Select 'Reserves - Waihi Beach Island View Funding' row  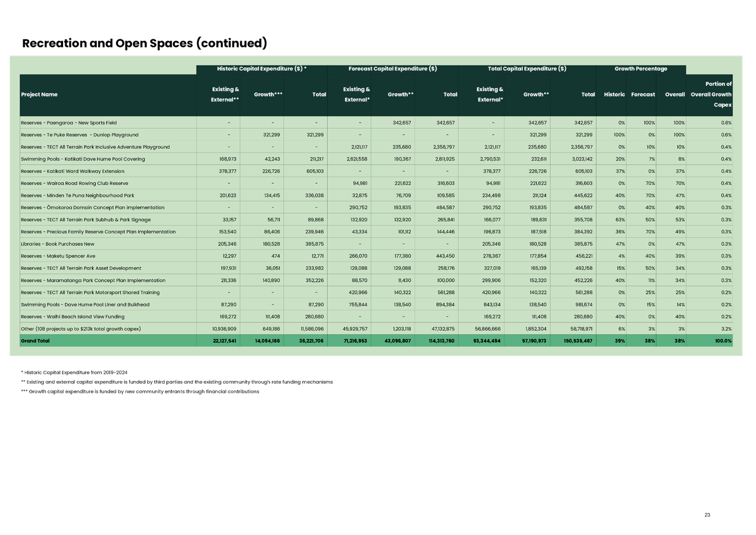click(x=73, y=317)
